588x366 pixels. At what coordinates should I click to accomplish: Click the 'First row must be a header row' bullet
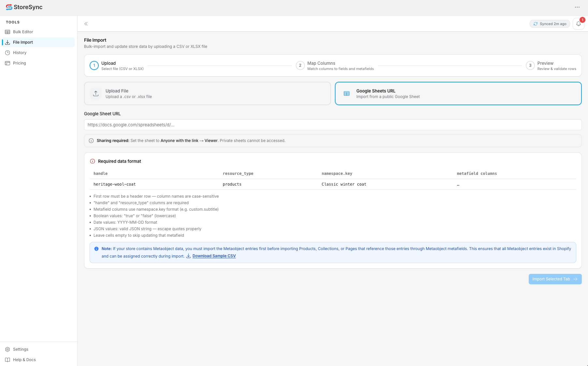pos(156,196)
